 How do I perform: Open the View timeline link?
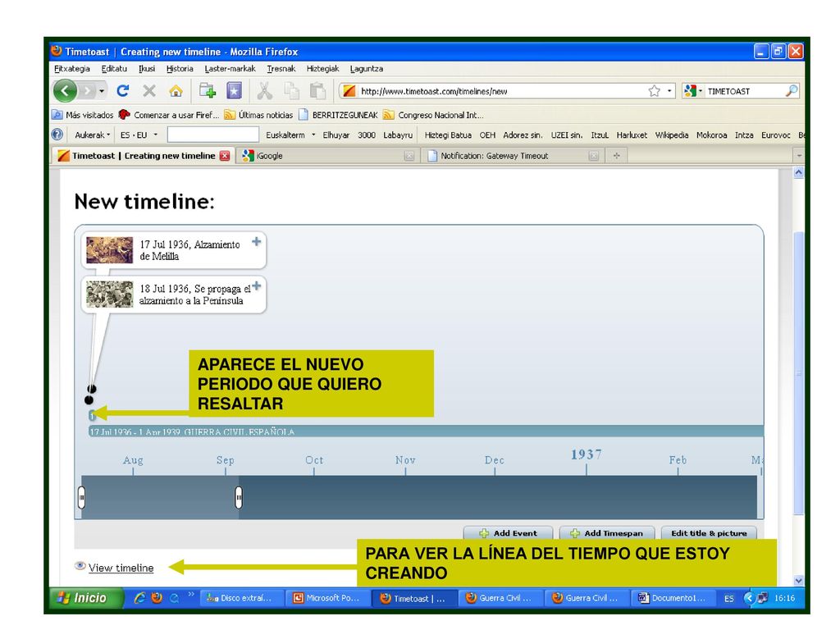(x=121, y=568)
